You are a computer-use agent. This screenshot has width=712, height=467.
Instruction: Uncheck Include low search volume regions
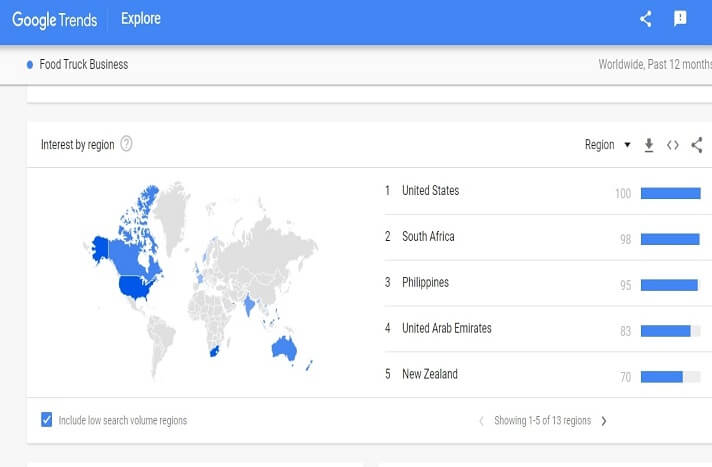click(x=47, y=420)
